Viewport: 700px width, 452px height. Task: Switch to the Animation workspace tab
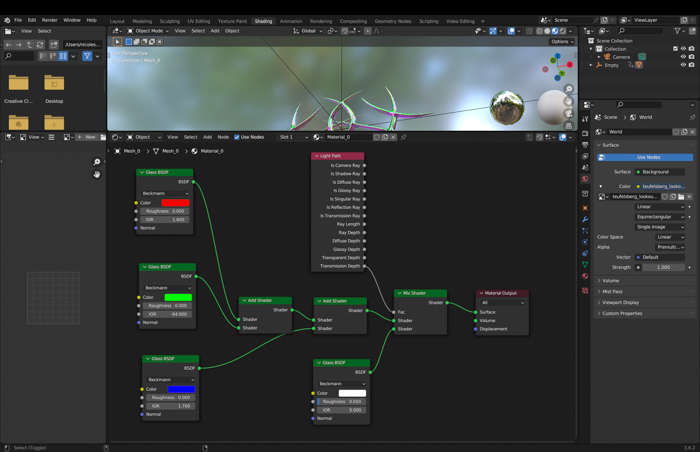[x=291, y=20]
